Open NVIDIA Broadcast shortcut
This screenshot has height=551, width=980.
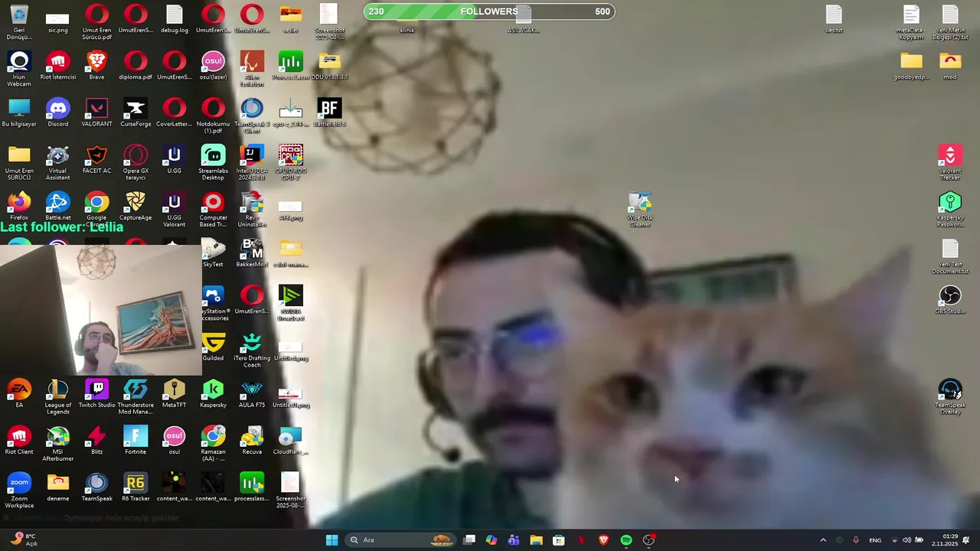pyautogui.click(x=291, y=303)
